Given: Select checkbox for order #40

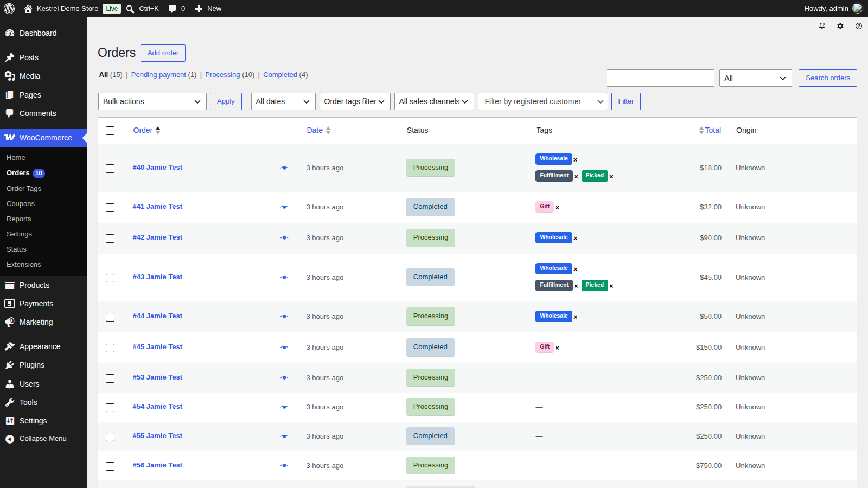Looking at the screenshot, I should pos(110,169).
